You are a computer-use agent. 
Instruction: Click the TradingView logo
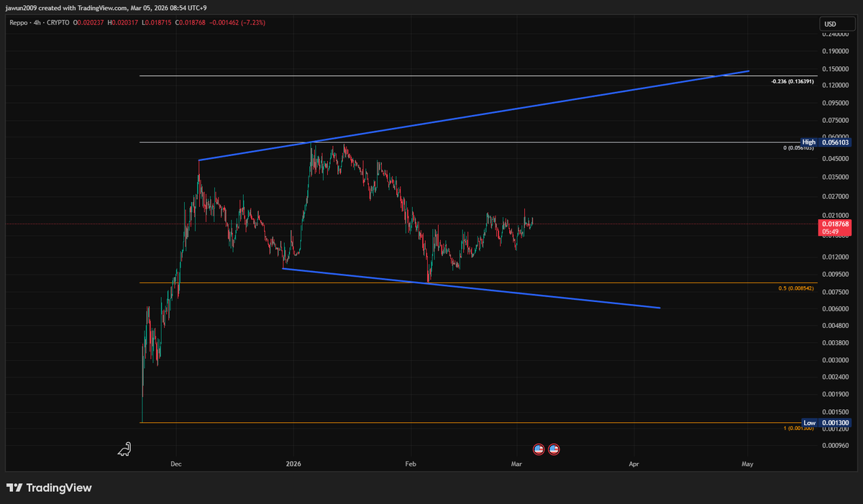[49, 487]
